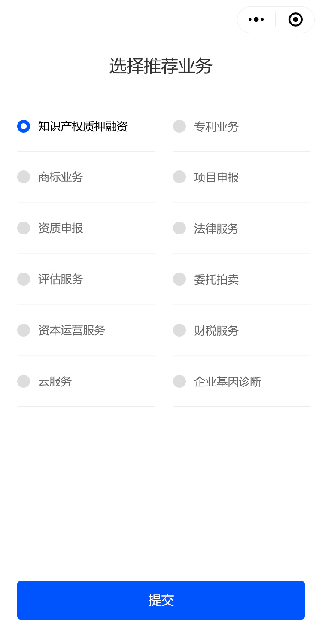The width and height of the screenshot is (322, 644).
Task: Tap the 企业基因诊断 text label
Action: coord(228,382)
